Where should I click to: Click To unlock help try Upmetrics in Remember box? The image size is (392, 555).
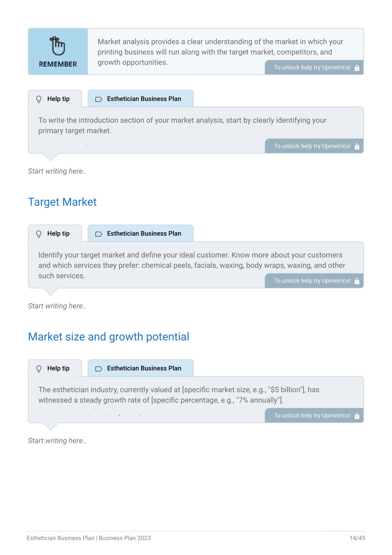tap(314, 67)
